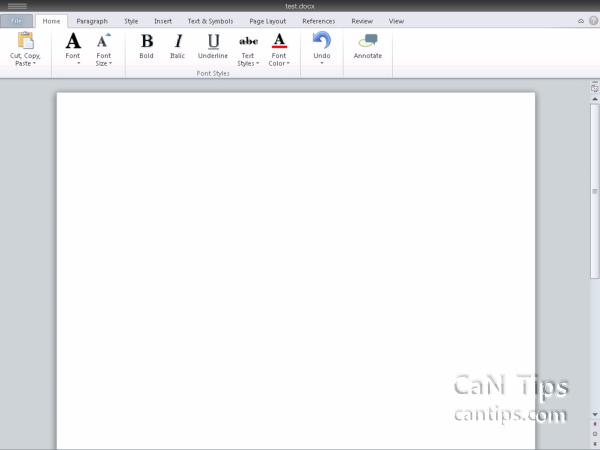Click the grip lines icon in title bar
This screenshot has height=450, width=600.
click(17, 6)
